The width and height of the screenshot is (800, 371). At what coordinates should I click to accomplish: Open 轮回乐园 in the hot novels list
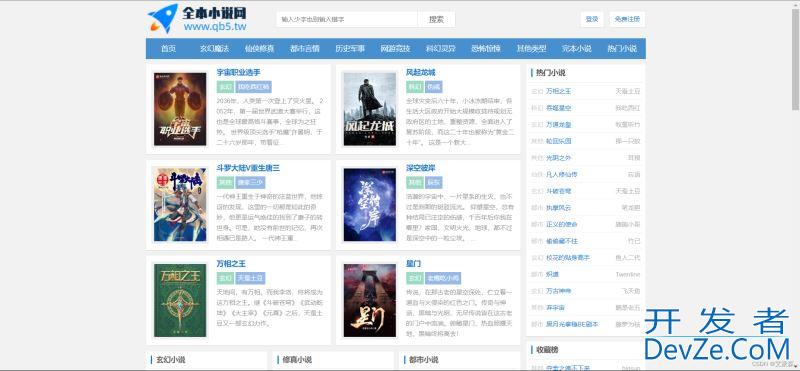click(x=559, y=141)
